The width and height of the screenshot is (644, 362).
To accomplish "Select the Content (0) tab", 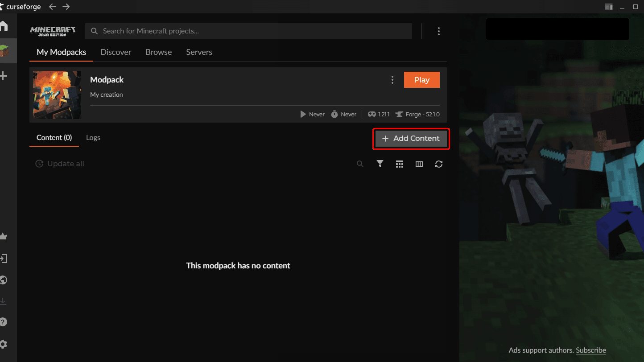I will 54,138.
